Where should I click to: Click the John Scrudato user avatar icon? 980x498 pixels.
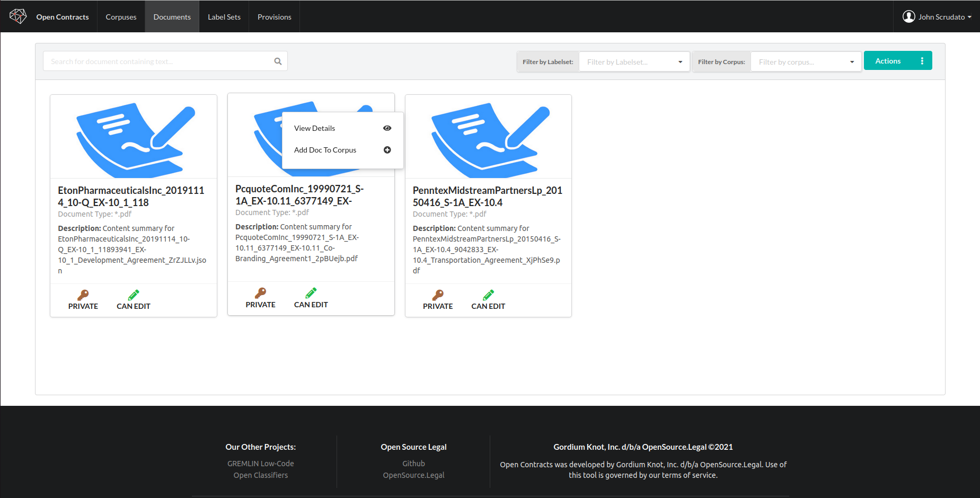pos(909,16)
